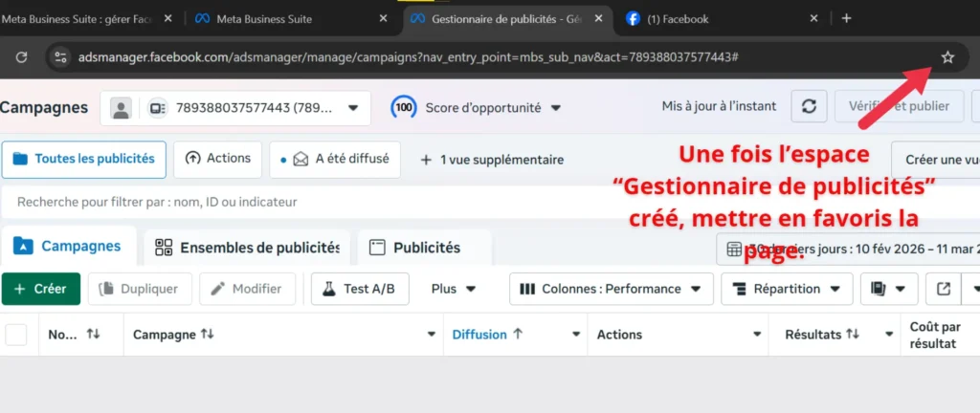Click the bookmark star icon in address bar
980x413 pixels.
coord(947,57)
